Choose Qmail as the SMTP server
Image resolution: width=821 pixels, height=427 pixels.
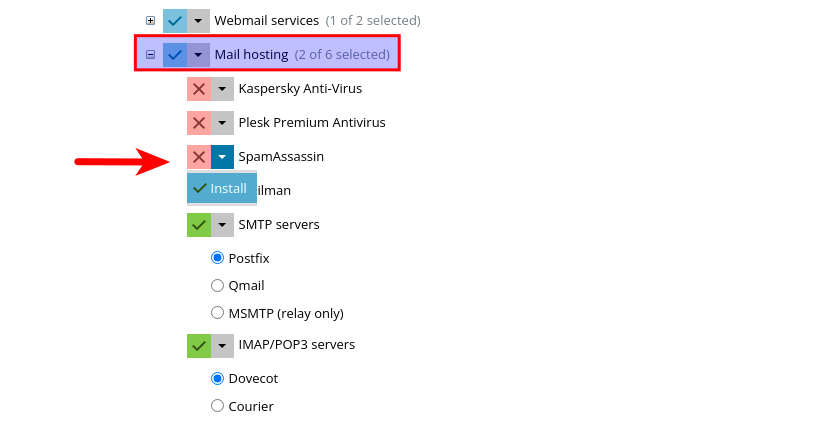pos(218,285)
